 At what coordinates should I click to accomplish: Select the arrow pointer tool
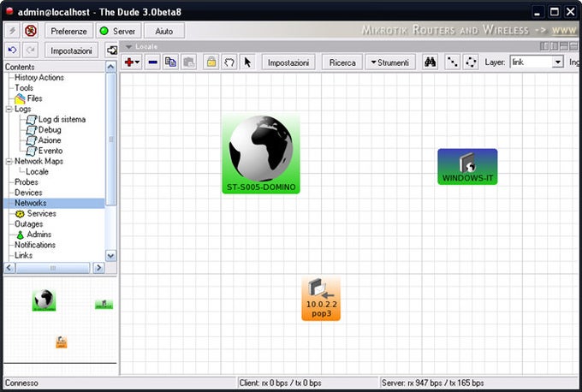[x=247, y=62]
